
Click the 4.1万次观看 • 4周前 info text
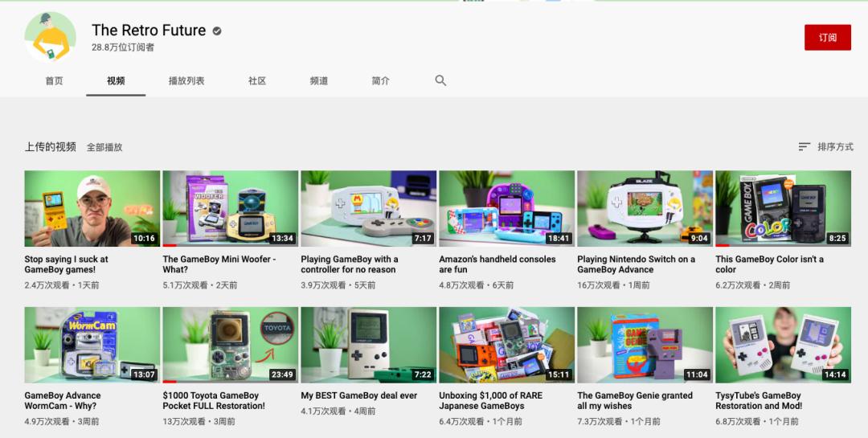(338, 411)
